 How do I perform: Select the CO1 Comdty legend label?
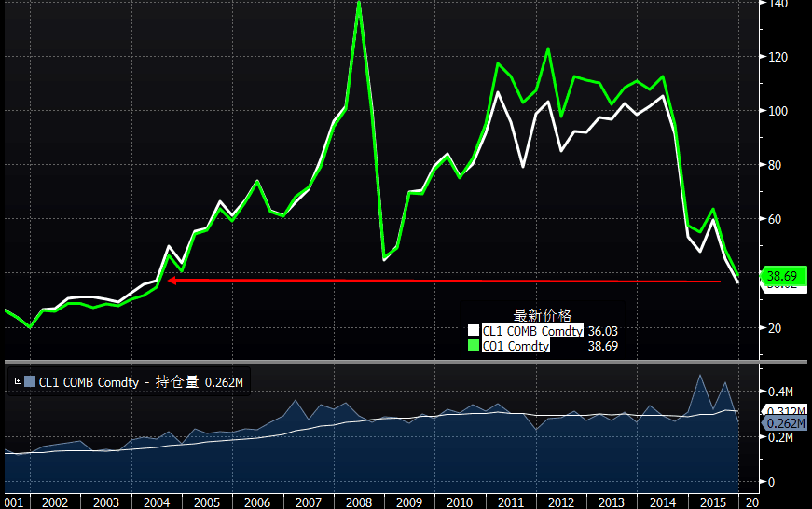516,346
